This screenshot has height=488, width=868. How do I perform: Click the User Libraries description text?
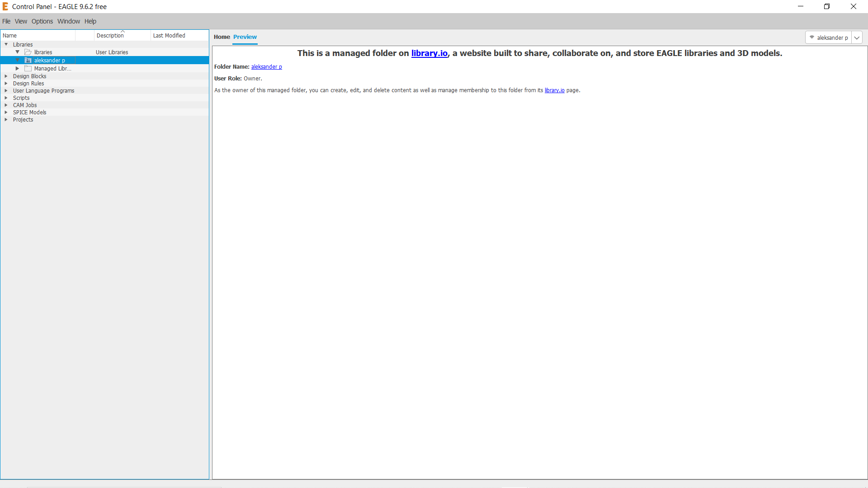point(112,52)
